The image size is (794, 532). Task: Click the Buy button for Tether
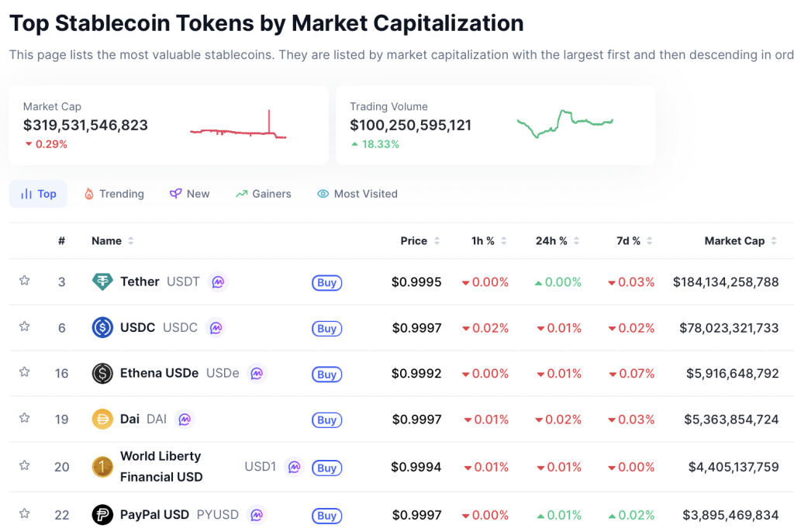coord(326,282)
